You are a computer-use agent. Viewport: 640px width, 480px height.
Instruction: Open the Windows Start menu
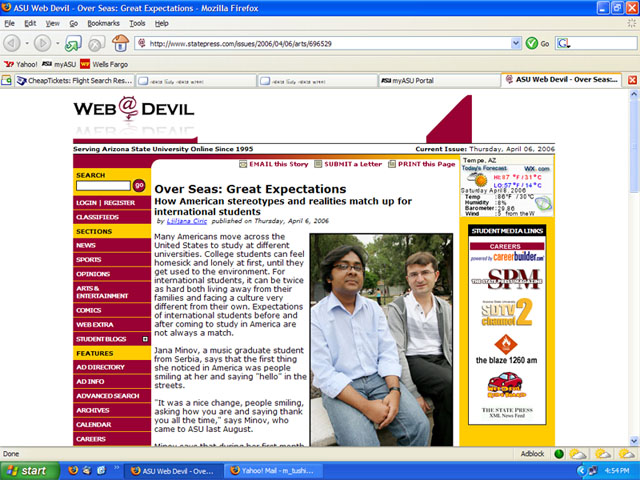tap(28, 471)
